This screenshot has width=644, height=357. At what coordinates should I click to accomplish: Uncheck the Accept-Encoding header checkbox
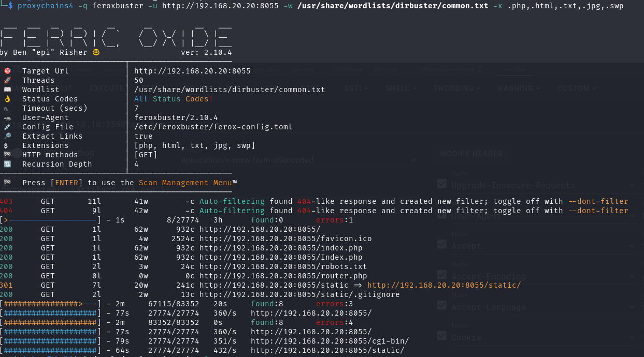(x=442, y=274)
